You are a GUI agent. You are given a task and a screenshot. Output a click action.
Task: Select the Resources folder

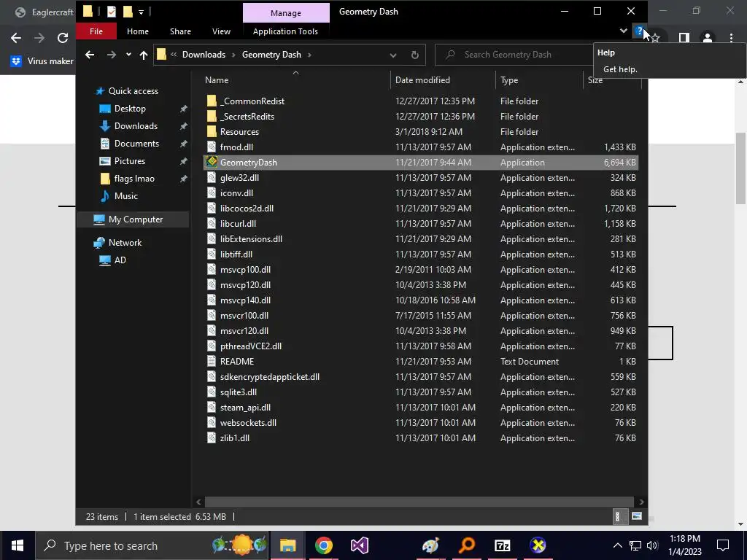pos(239,132)
